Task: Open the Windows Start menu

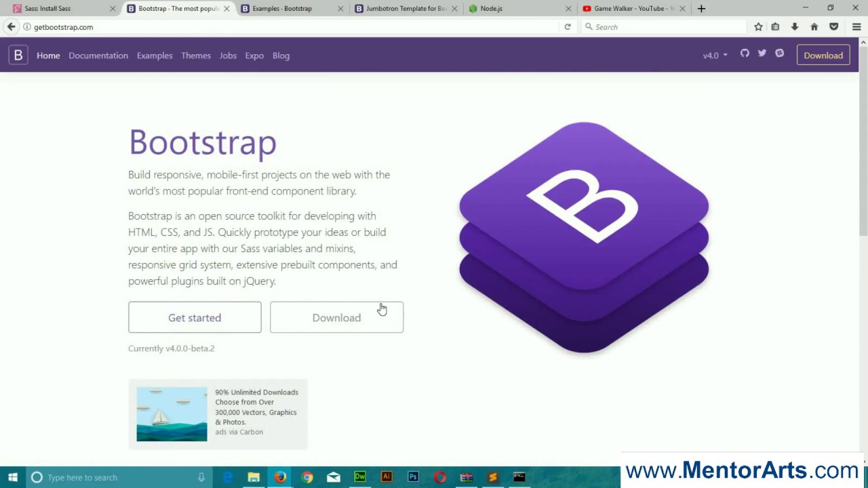Action: (x=13, y=477)
